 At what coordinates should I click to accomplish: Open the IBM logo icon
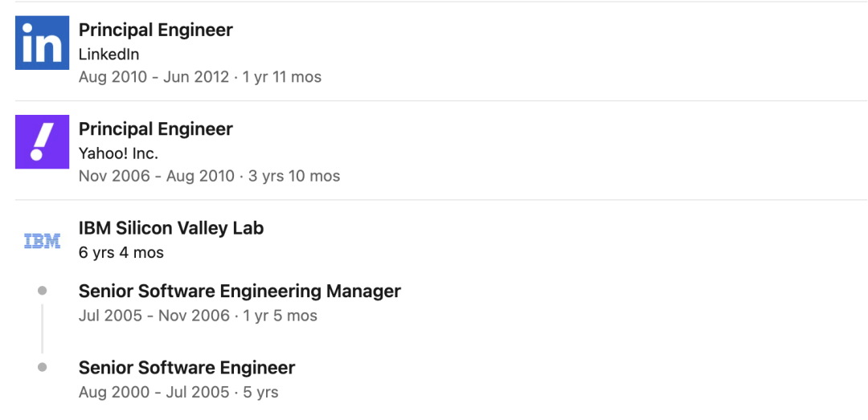(42, 240)
